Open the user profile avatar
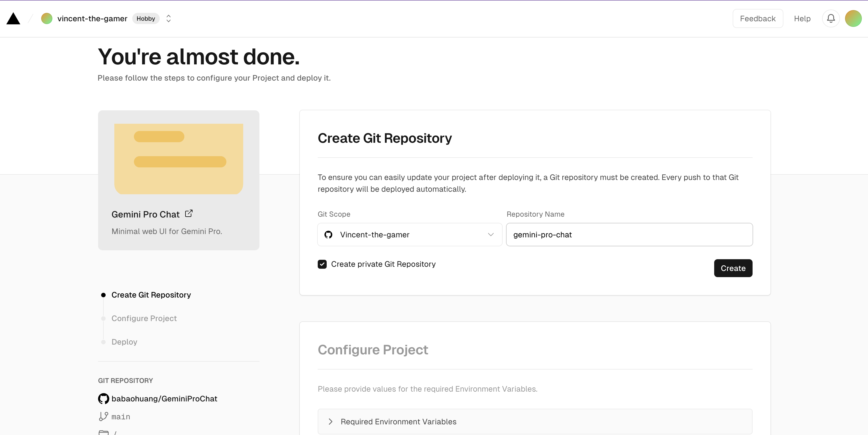This screenshot has width=868, height=435. [853, 18]
